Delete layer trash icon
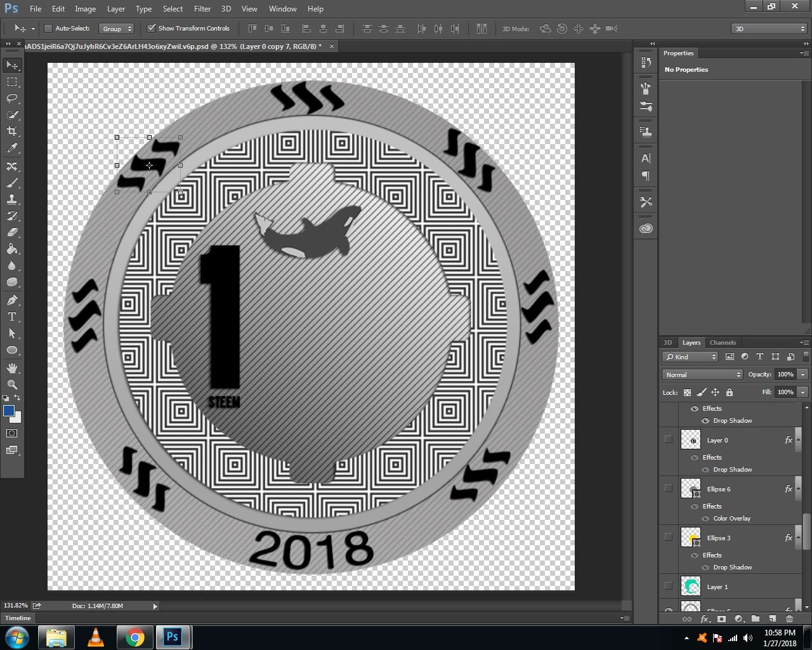 click(x=790, y=619)
